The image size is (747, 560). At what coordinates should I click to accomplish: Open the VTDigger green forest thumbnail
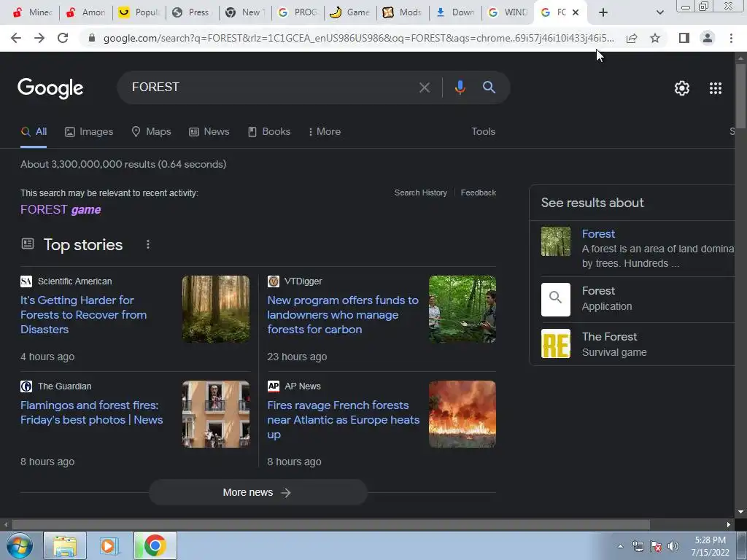click(x=462, y=309)
